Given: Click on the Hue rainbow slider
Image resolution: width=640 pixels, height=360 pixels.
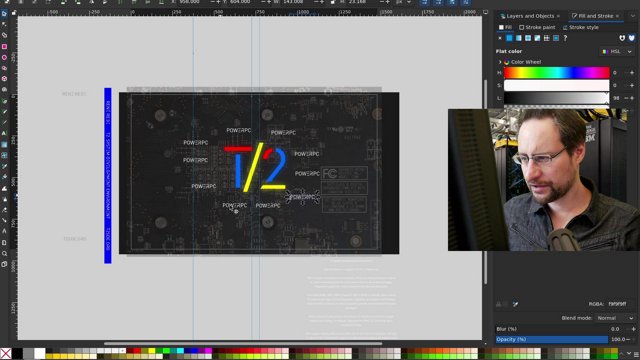Looking at the screenshot, I should tap(557, 73).
